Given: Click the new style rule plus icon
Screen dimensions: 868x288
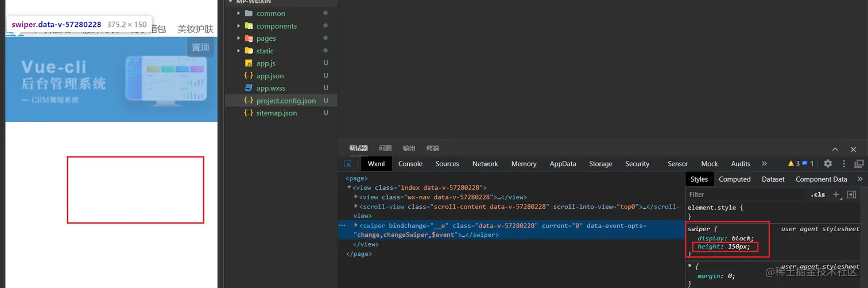Looking at the screenshot, I should (836, 194).
